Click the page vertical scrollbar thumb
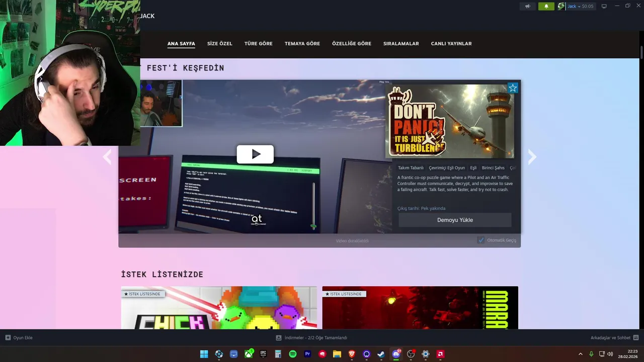 (x=641, y=53)
